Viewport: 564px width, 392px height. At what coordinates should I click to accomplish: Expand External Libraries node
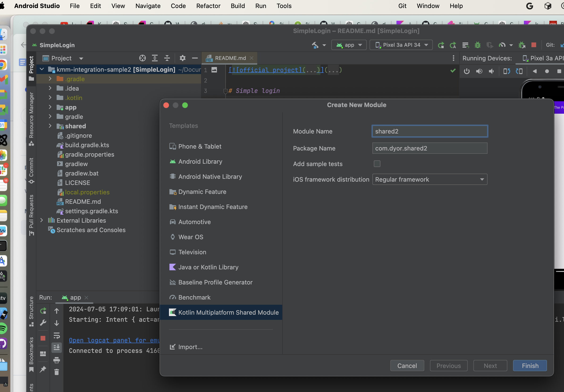click(42, 220)
